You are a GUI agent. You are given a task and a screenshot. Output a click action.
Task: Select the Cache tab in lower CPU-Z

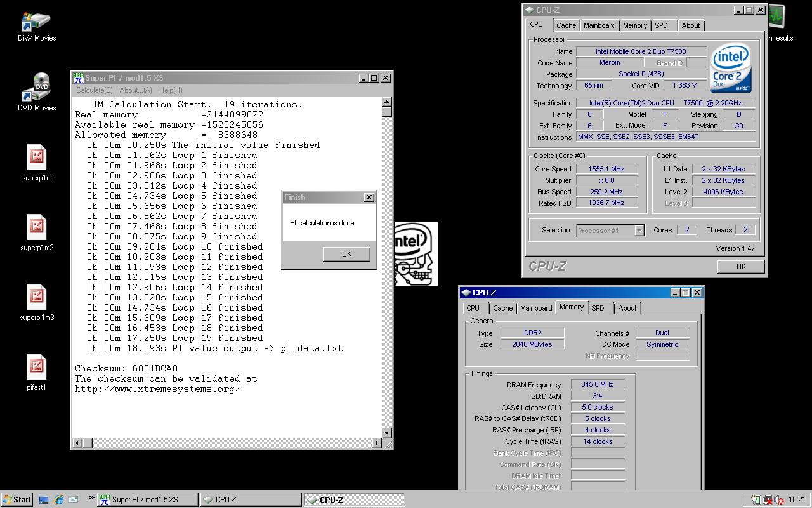click(503, 308)
